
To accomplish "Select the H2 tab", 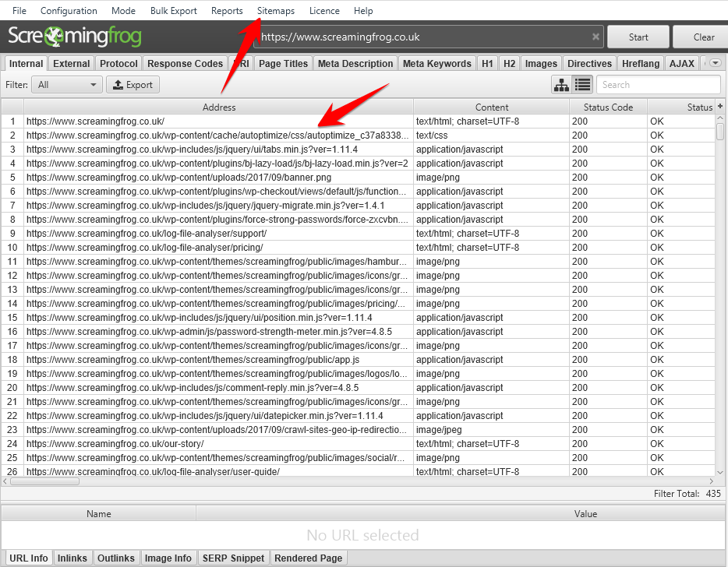I will pos(509,64).
